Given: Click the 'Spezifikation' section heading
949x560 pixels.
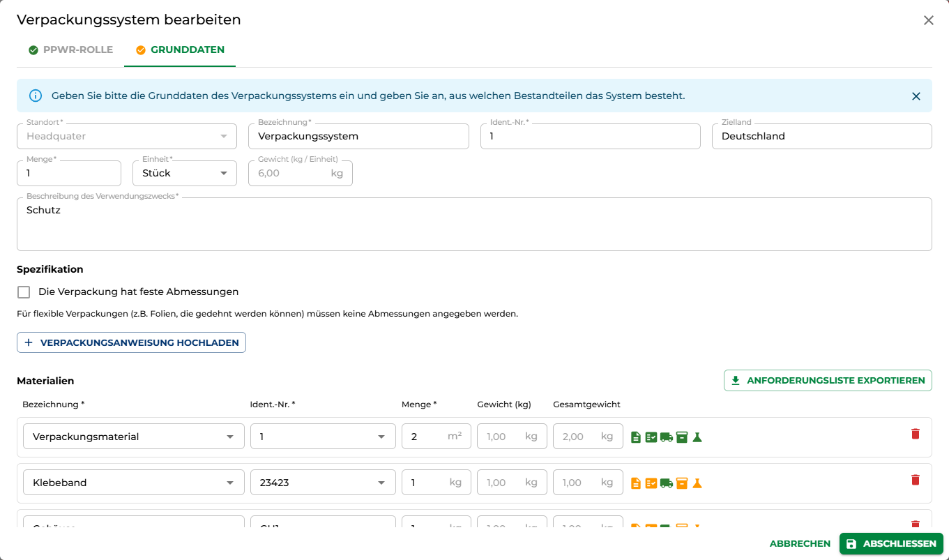Looking at the screenshot, I should pyautogui.click(x=50, y=269).
